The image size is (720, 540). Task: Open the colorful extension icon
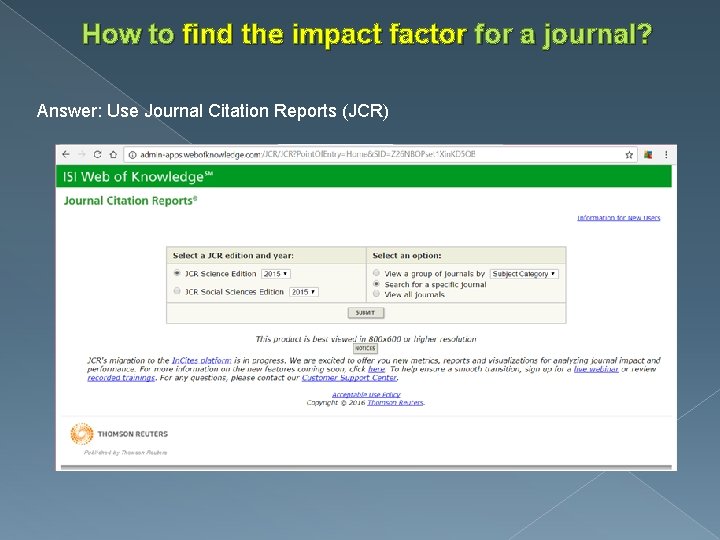(648, 155)
